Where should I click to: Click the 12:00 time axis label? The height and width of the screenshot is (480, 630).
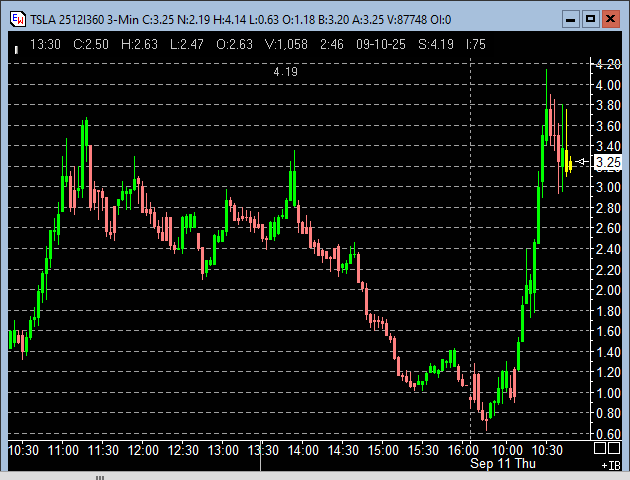coord(143,450)
